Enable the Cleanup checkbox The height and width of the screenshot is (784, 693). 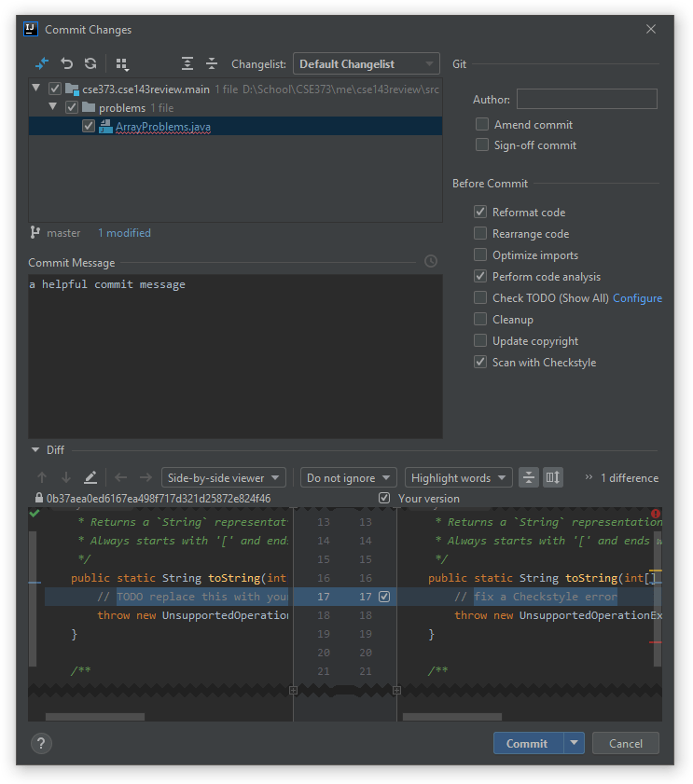[x=480, y=319]
